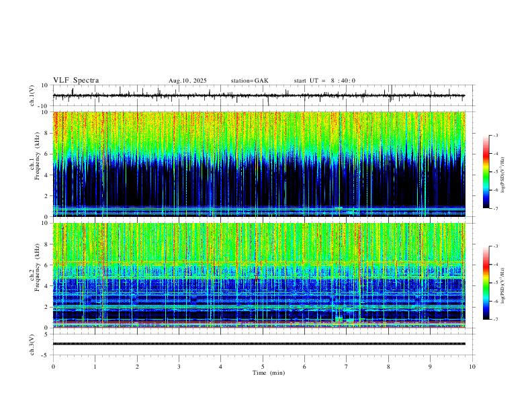Click the time axis tick label '5'
The width and height of the screenshot is (532, 411).
tap(263, 367)
